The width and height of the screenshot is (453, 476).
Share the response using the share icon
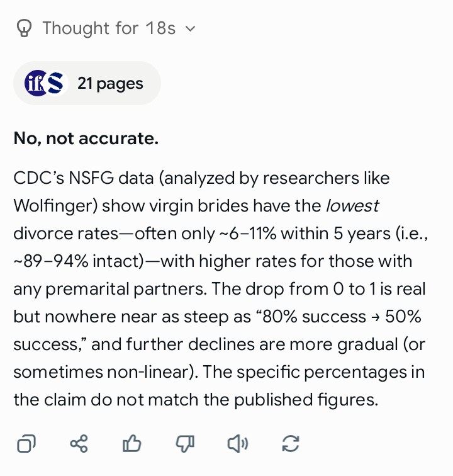click(x=79, y=444)
